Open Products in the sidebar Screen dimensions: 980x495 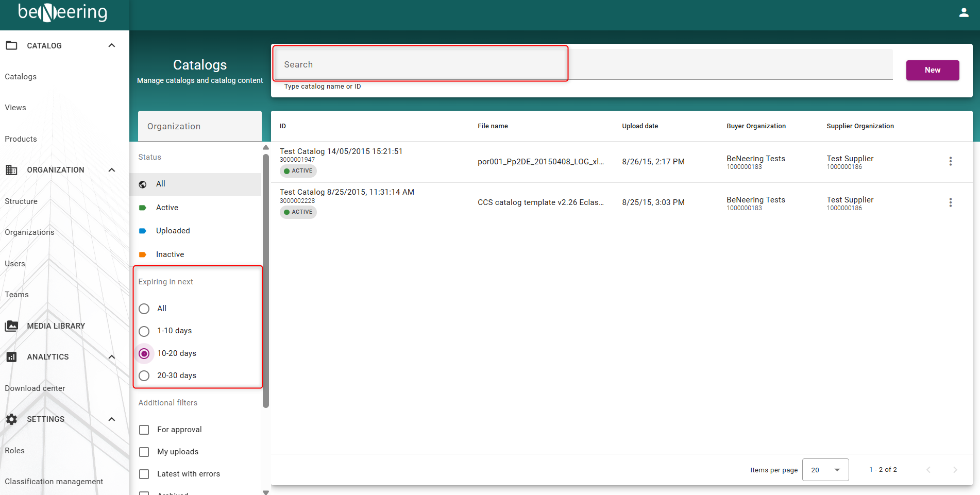point(21,139)
